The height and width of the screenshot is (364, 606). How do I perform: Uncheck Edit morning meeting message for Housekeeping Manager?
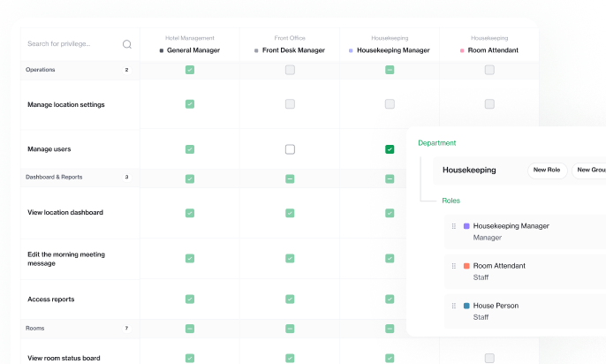click(390, 258)
